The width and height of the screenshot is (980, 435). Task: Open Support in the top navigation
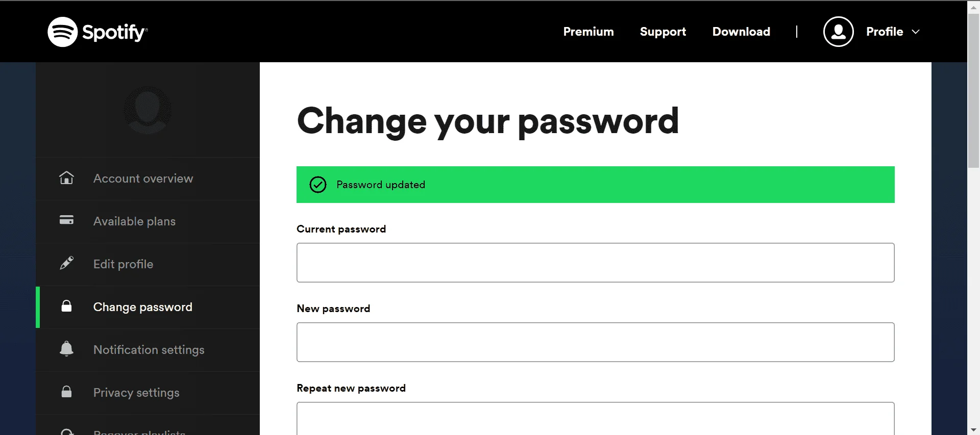click(663, 32)
